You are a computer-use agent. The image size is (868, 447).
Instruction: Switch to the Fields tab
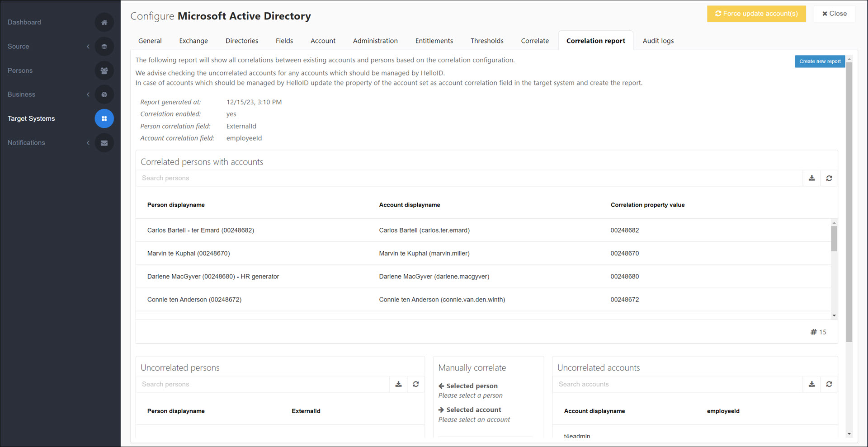[x=284, y=41]
